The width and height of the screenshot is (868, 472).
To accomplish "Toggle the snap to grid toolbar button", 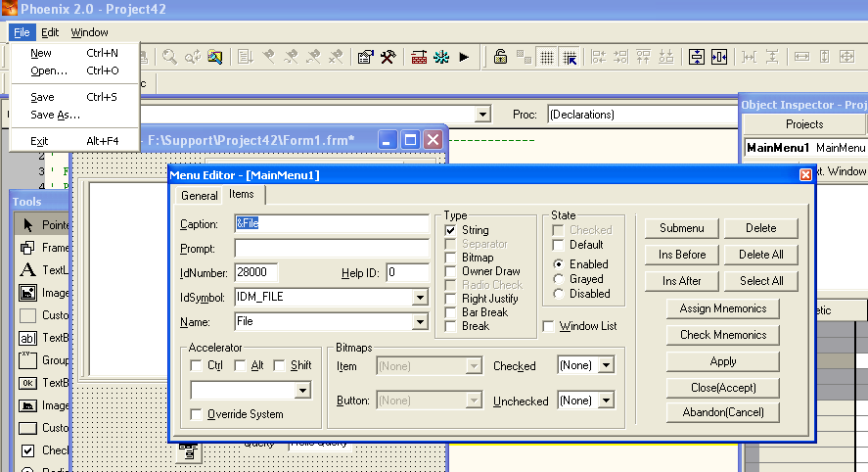I will pos(570,57).
